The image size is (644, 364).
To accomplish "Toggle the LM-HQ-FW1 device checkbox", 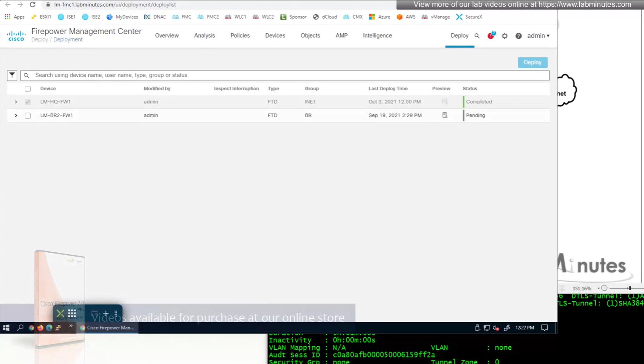I will (28, 102).
